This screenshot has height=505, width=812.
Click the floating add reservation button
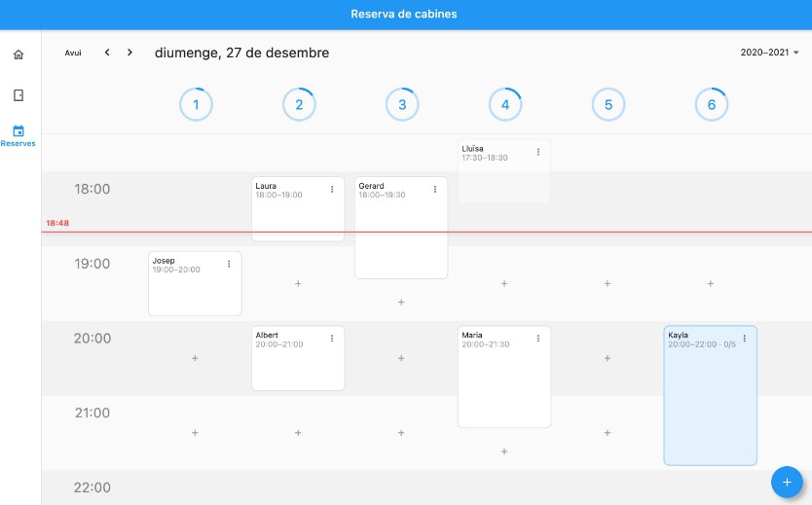tap(787, 483)
